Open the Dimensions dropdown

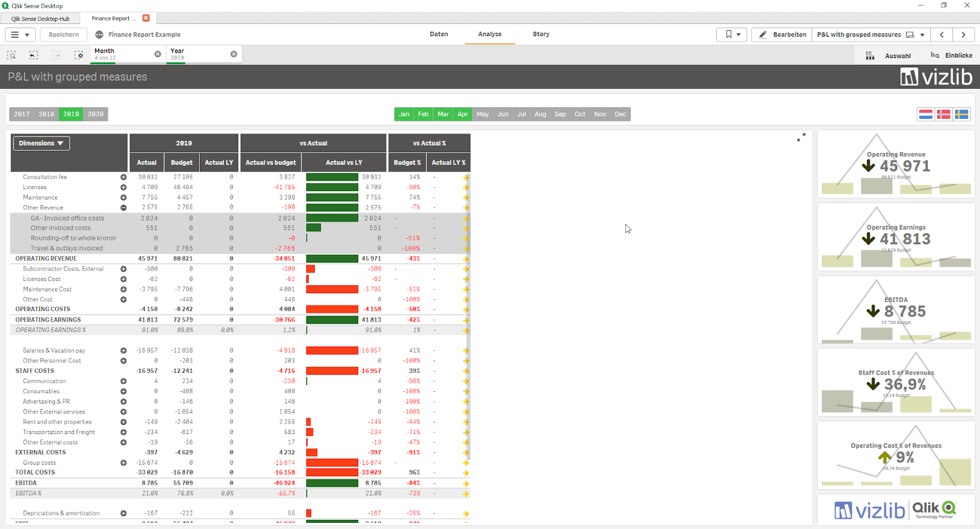(x=41, y=143)
